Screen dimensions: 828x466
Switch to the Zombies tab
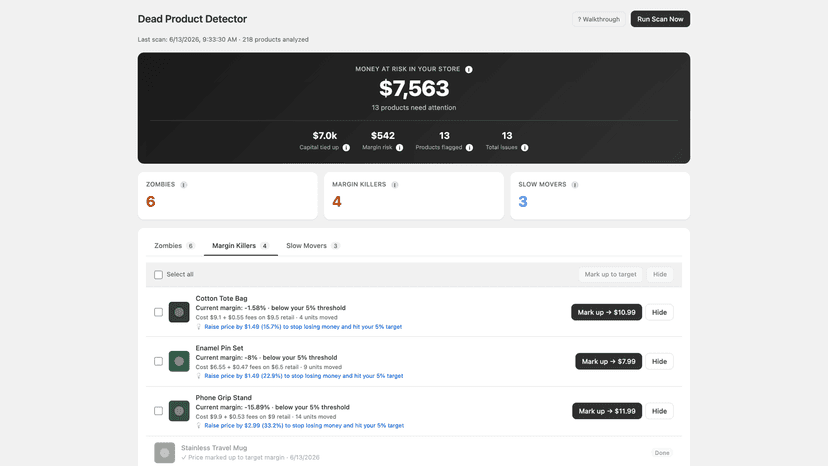(x=174, y=246)
